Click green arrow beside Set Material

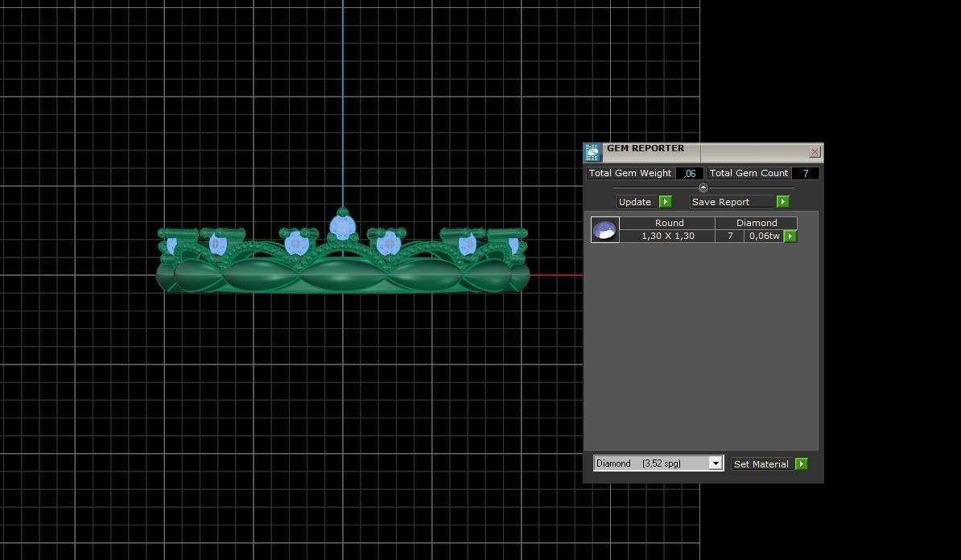coord(801,463)
